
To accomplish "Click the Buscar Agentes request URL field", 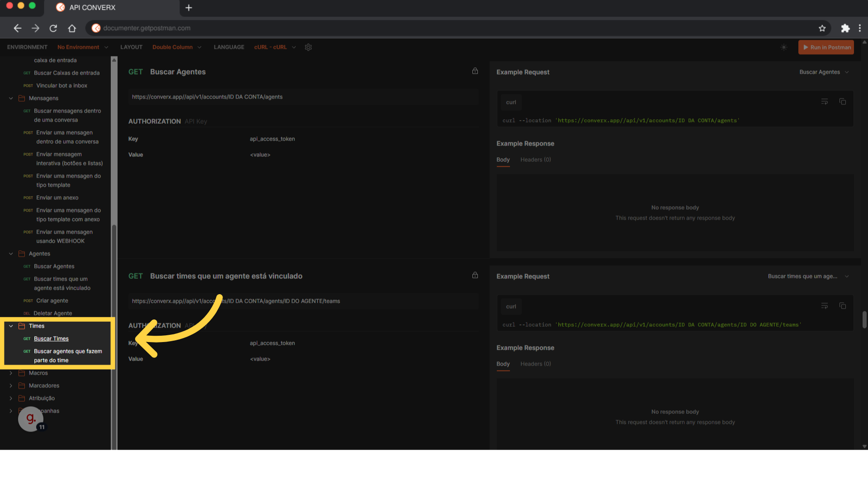I will point(303,97).
